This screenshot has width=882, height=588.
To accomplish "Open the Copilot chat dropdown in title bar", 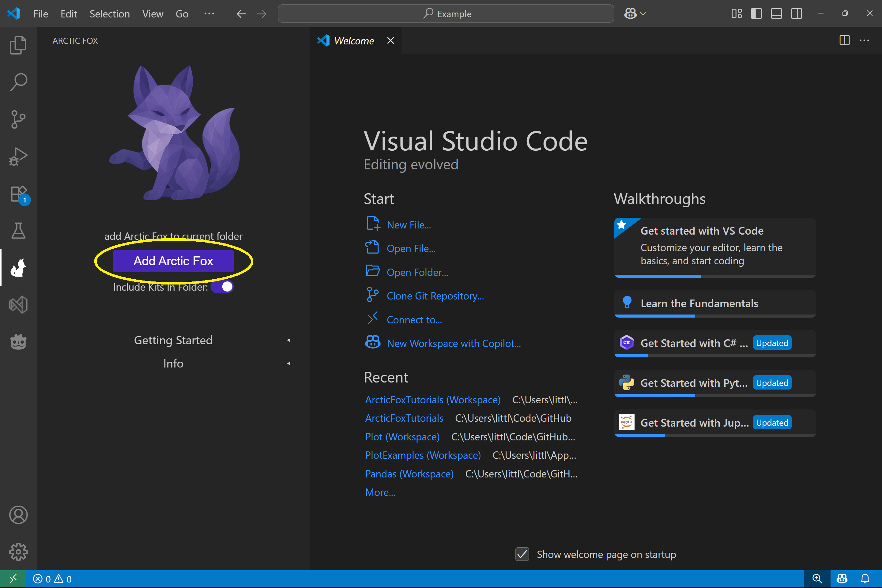I will (x=635, y=14).
